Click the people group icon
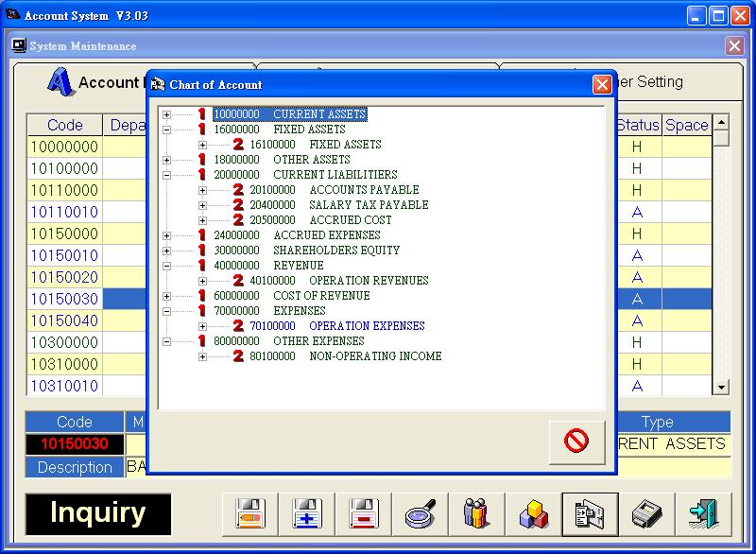This screenshot has height=554, width=756. point(476,514)
